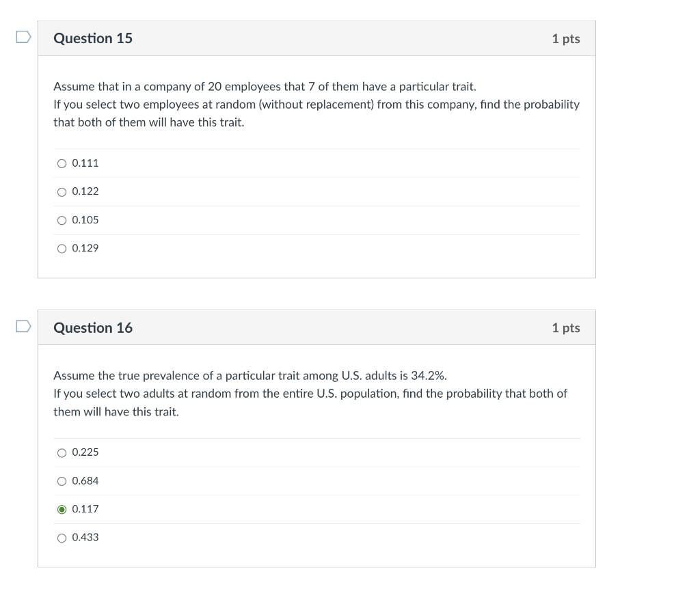700x589 pixels.
Task: Mark 0.129 as the answer
Action: [62, 249]
